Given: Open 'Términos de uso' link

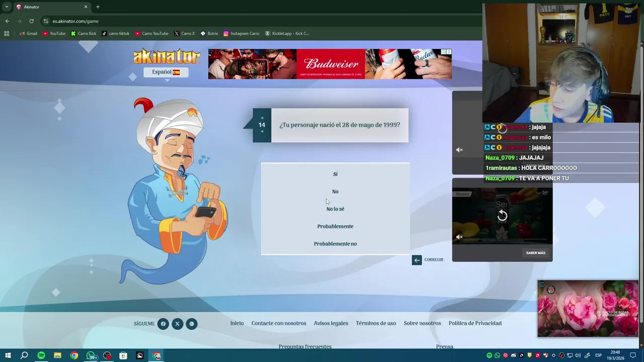Looking at the screenshot, I should (x=376, y=323).
